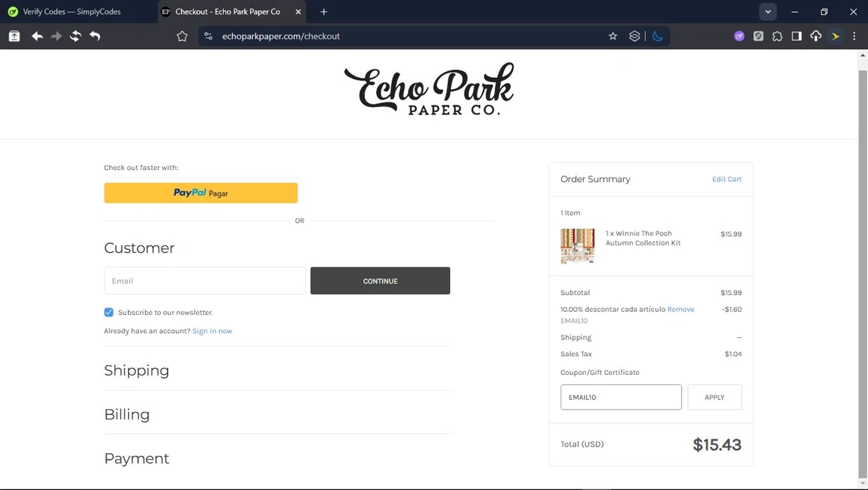The height and width of the screenshot is (490, 868).
Task: Click the gray square extension icon
Action: tap(759, 36)
